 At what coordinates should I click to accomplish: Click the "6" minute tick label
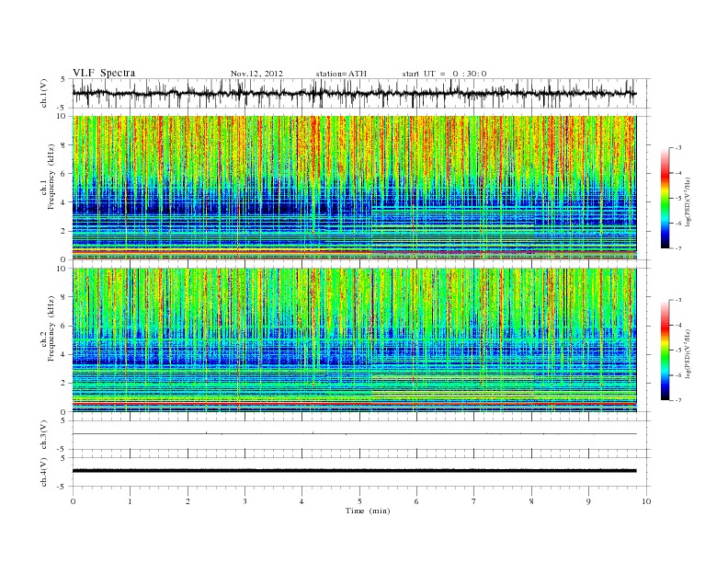tap(416, 501)
